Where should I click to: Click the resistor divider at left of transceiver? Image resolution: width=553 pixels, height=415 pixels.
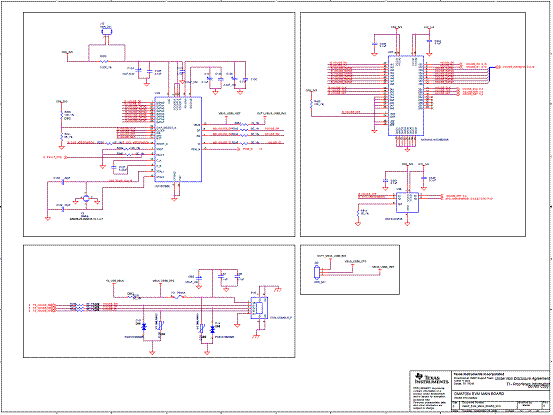click(x=61, y=125)
